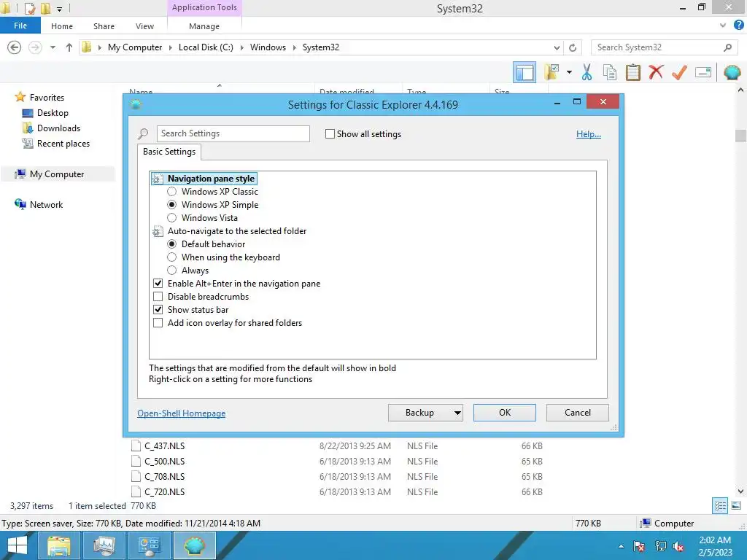Select Windows XP Simple radio button
This screenshot has height=560, width=747.
[171, 205]
